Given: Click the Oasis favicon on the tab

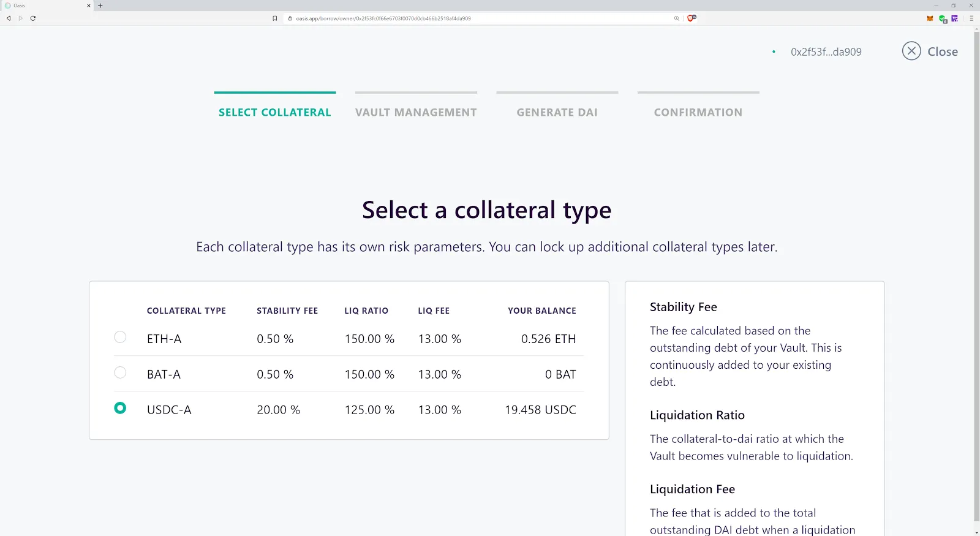Looking at the screenshot, I should click(8, 6).
